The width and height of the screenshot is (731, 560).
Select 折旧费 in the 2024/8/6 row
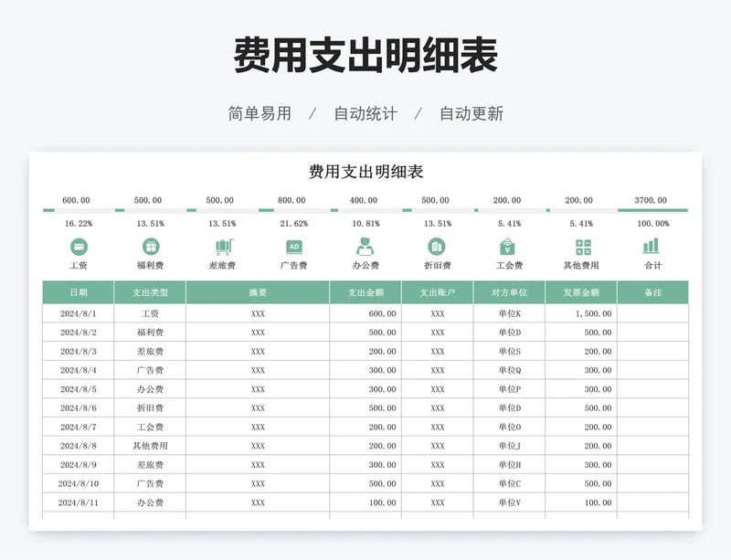click(150, 408)
